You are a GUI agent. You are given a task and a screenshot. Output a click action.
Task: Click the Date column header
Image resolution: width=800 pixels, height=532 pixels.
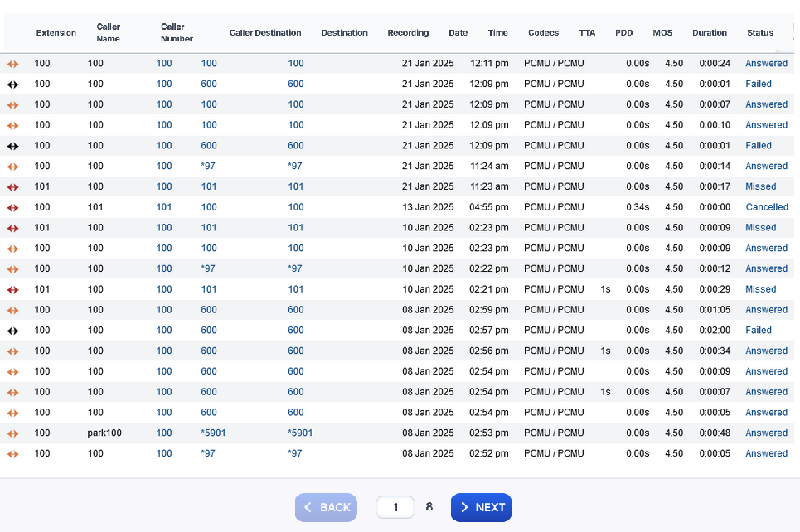click(458, 33)
